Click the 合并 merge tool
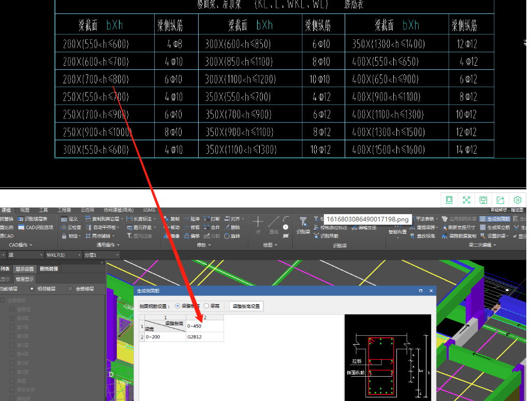This screenshot has height=401, width=532. pyautogui.click(x=212, y=227)
